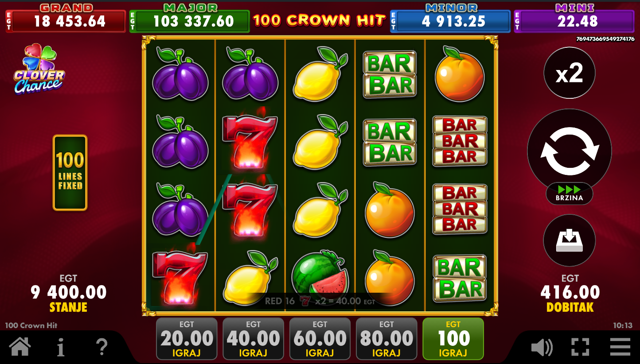Screen dimensions: 640x364
Task: Spin the reels with the circular arrows button
Action: 570,151
